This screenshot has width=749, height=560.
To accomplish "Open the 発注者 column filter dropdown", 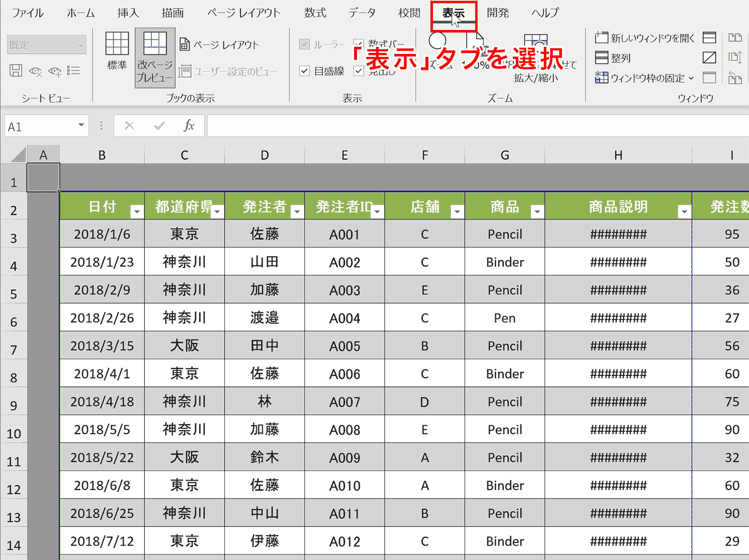I will (x=297, y=212).
